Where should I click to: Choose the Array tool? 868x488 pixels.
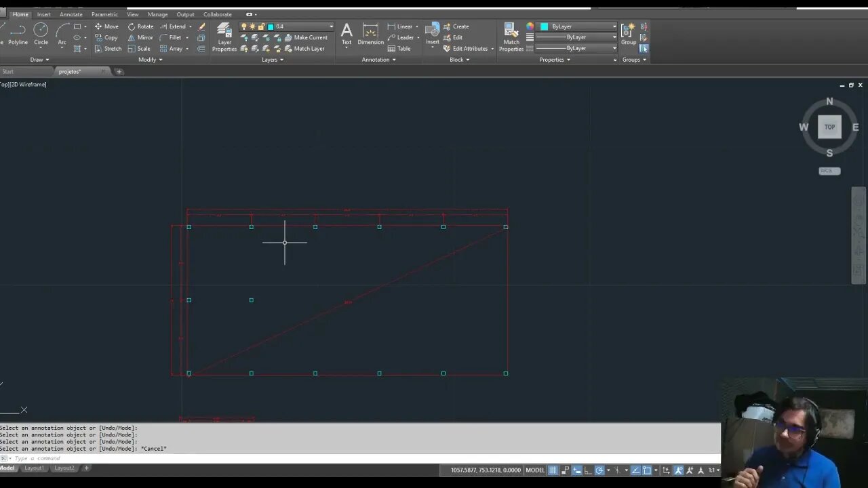click(x=171, y=49)
